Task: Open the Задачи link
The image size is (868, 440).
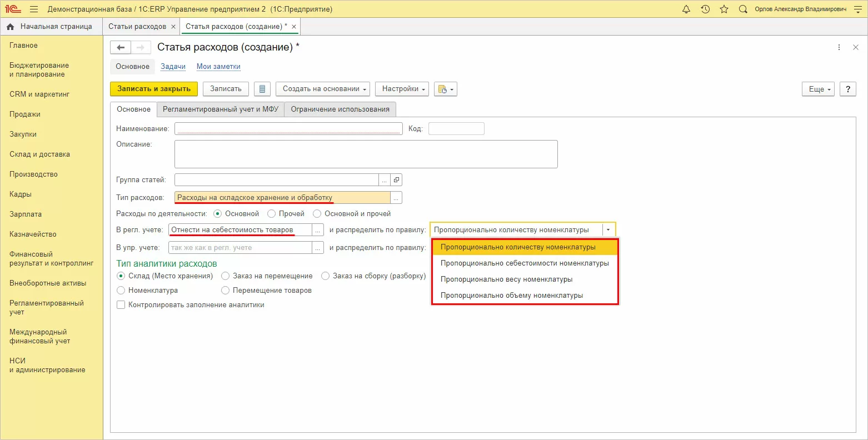Action: point(173,67)
